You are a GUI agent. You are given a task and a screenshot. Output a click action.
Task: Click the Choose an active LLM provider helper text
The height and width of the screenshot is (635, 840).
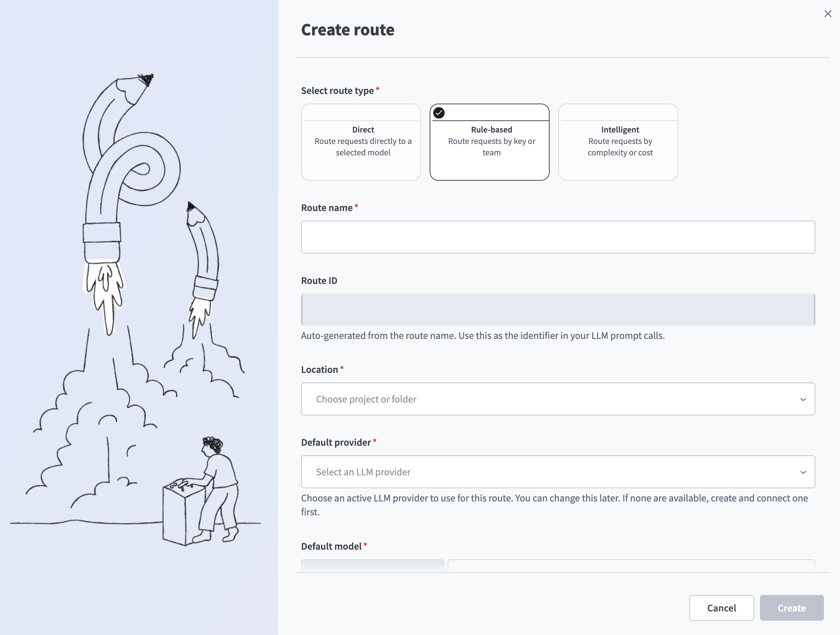[x=554, y=505]
